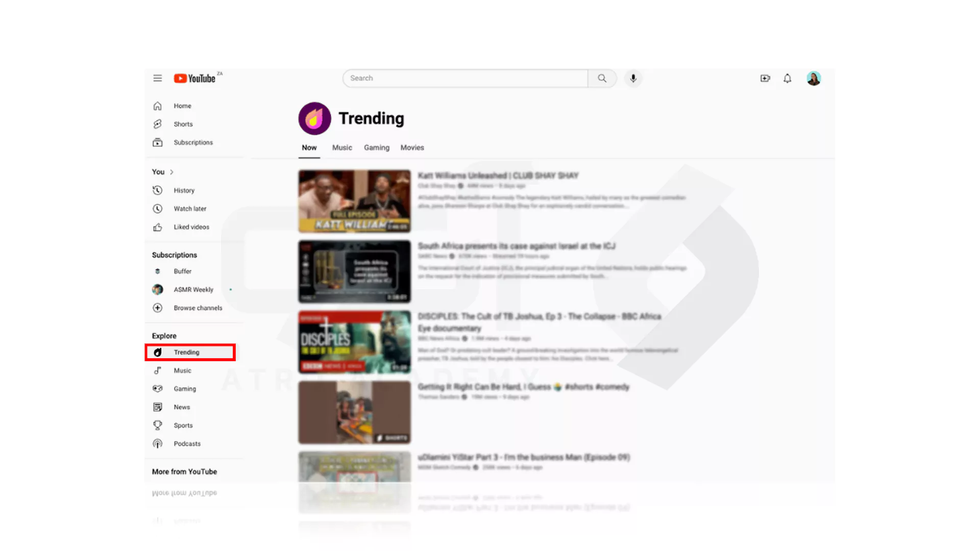This screenshot has height=551, width=980.
Task: Open Disciples documentary video thumbnail
Action: tap(354, 342)
